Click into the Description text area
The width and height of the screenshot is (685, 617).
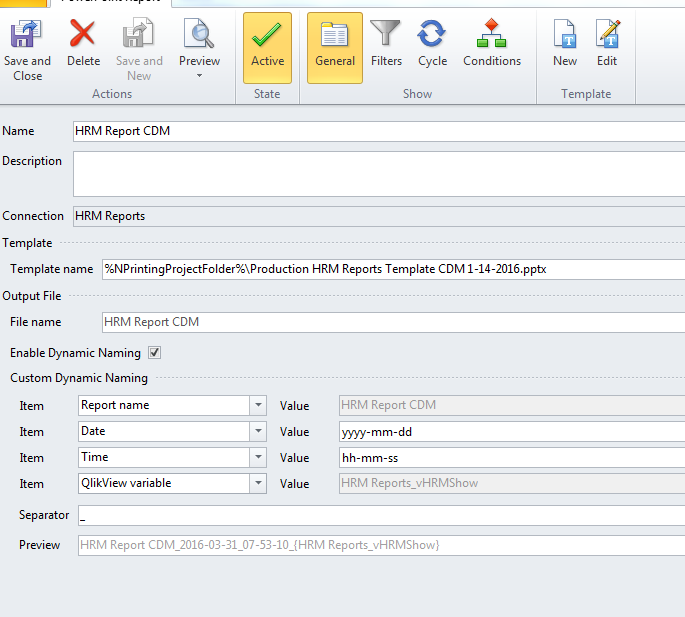pyautogui.click(x=379, y=174)
